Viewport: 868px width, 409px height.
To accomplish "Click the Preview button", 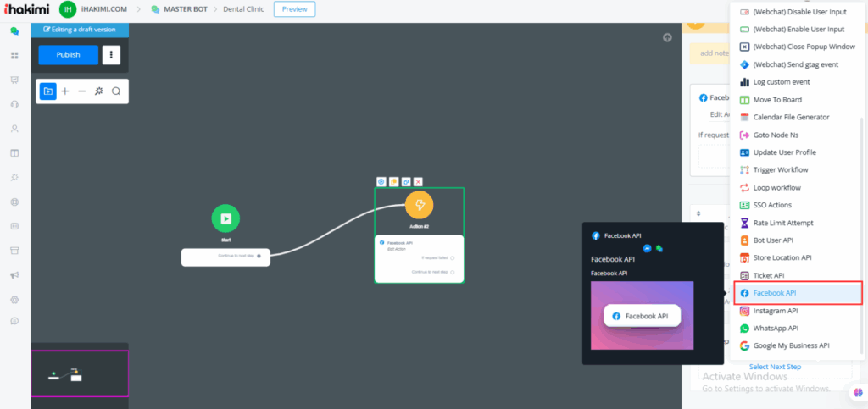I will (294, 9).
